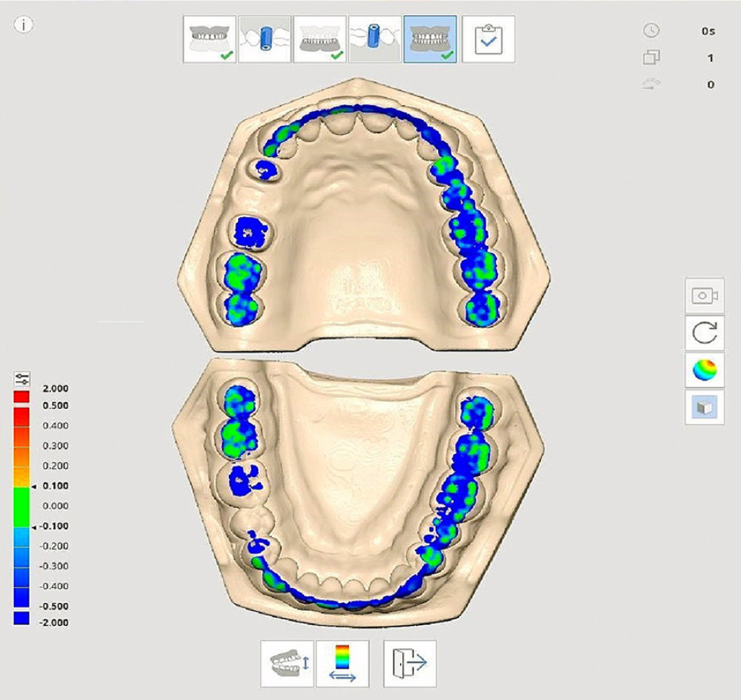
Task: Reset the model view rotation
Action: tap(703, 333)
